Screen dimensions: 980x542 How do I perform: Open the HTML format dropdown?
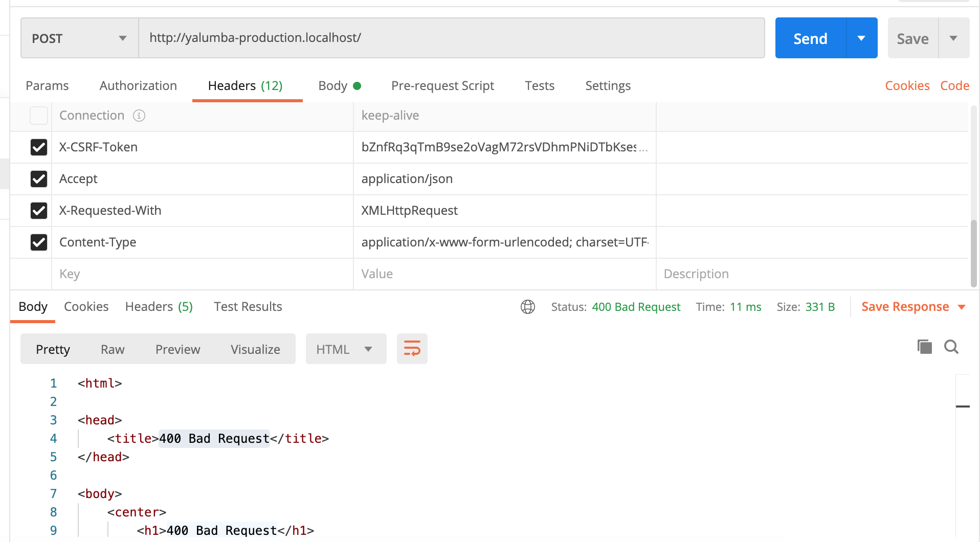(346, 349)
